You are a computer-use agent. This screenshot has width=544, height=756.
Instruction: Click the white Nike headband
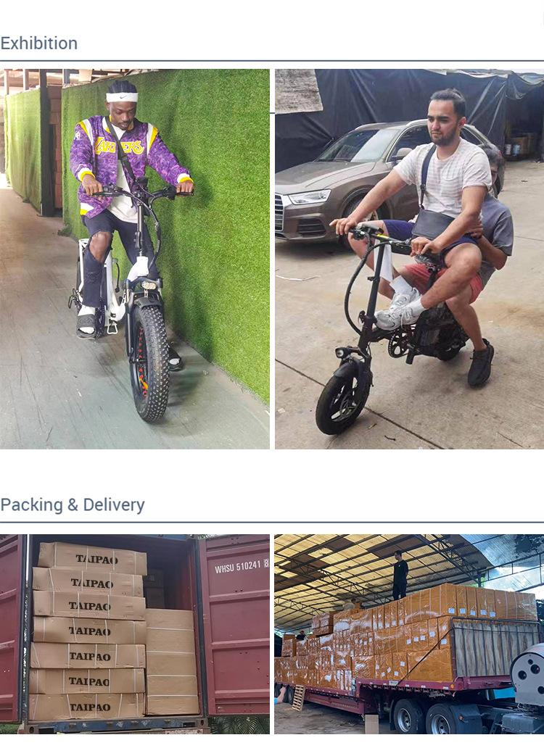[x=122, y=97]
